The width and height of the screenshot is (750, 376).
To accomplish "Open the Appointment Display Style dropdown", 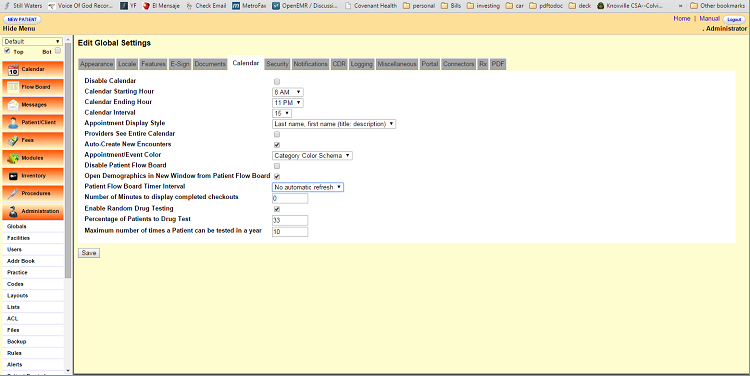I will [334, 124].
